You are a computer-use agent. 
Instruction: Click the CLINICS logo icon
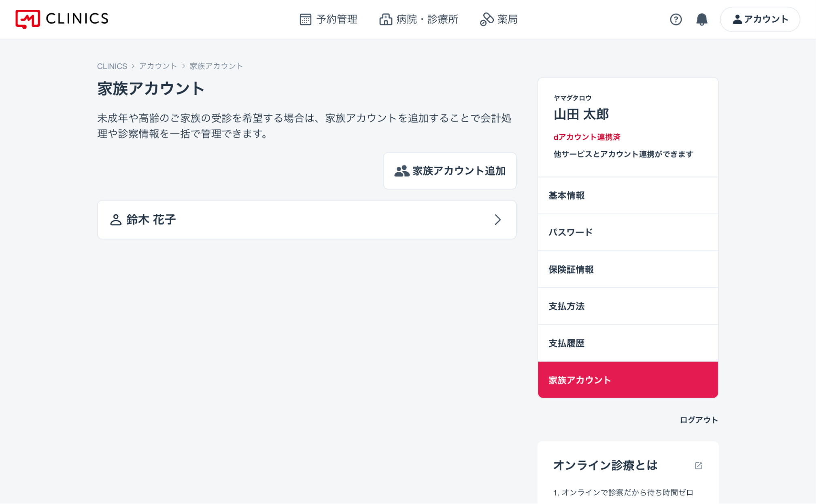(x=28, y=19)
